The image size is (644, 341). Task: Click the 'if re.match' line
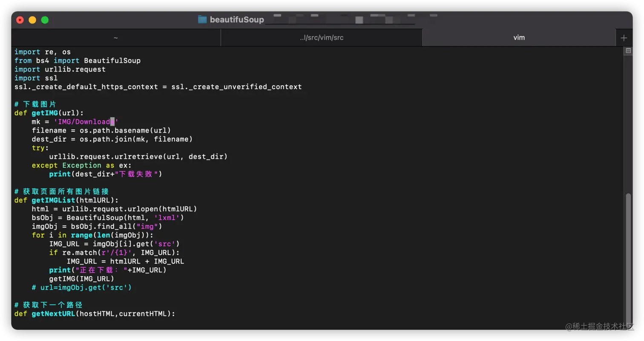[x=114, y=252]
